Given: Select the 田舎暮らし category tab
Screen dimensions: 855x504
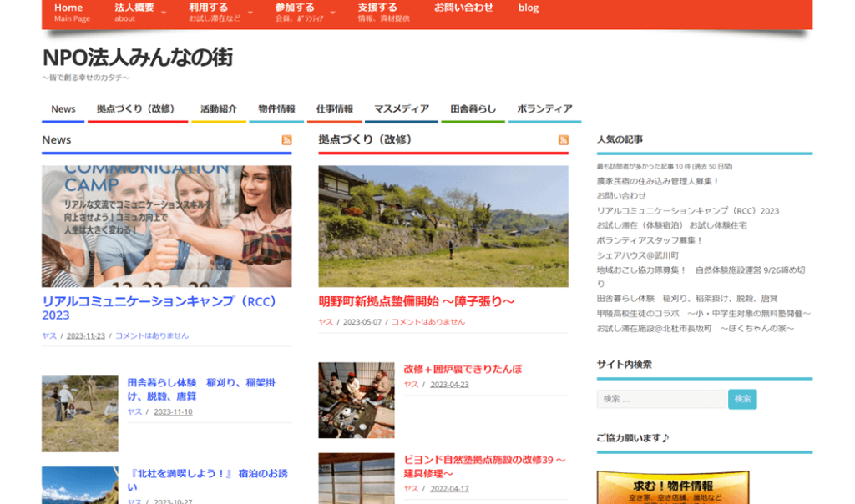Looking at the screenshot, I should tap(473, 109).
